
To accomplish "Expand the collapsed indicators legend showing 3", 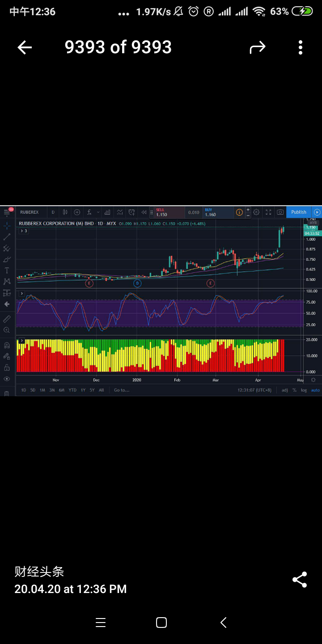I will pos(24,231).
